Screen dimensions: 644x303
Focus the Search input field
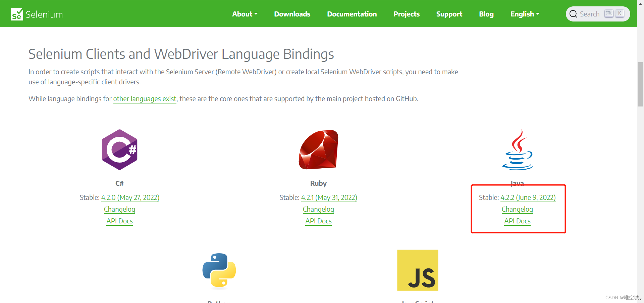[x=598, y=14]
